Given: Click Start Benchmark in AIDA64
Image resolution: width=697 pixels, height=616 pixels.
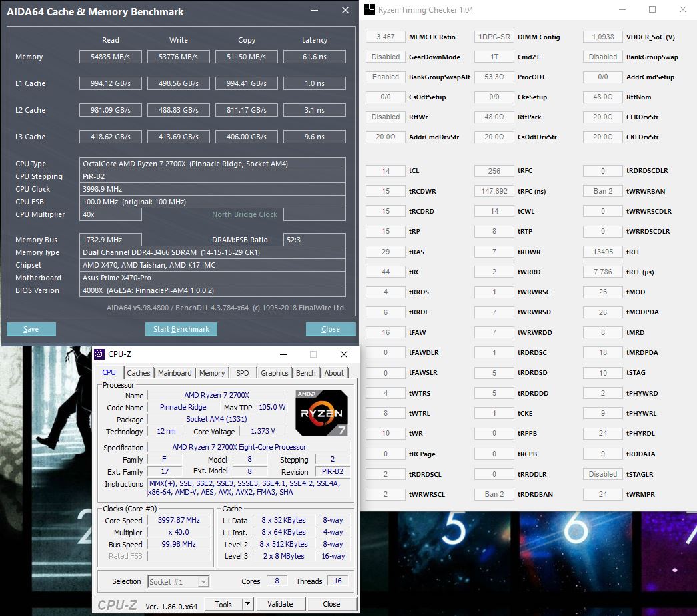Looking at the screenshot, I should [x=181, y=329].
